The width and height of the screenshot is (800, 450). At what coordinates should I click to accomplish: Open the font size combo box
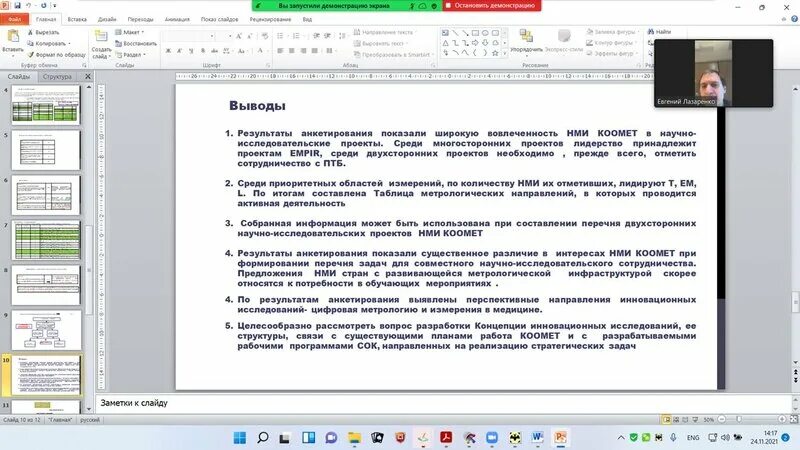(224, 36)
